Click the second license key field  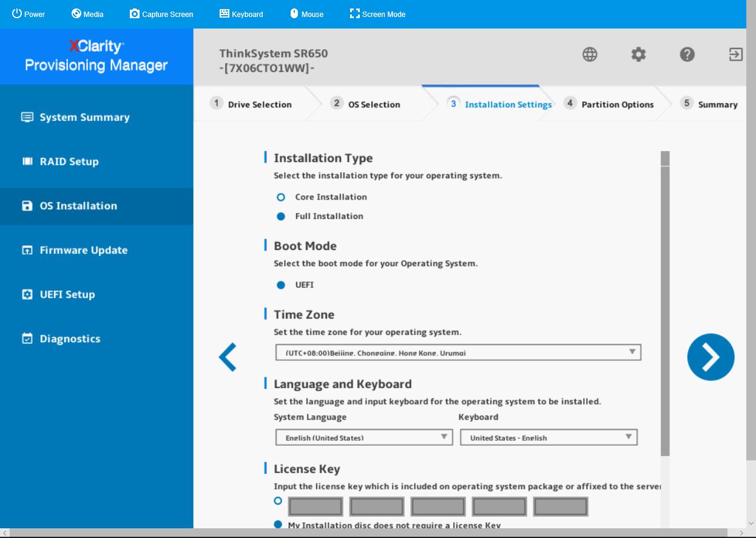pos(377,506)
